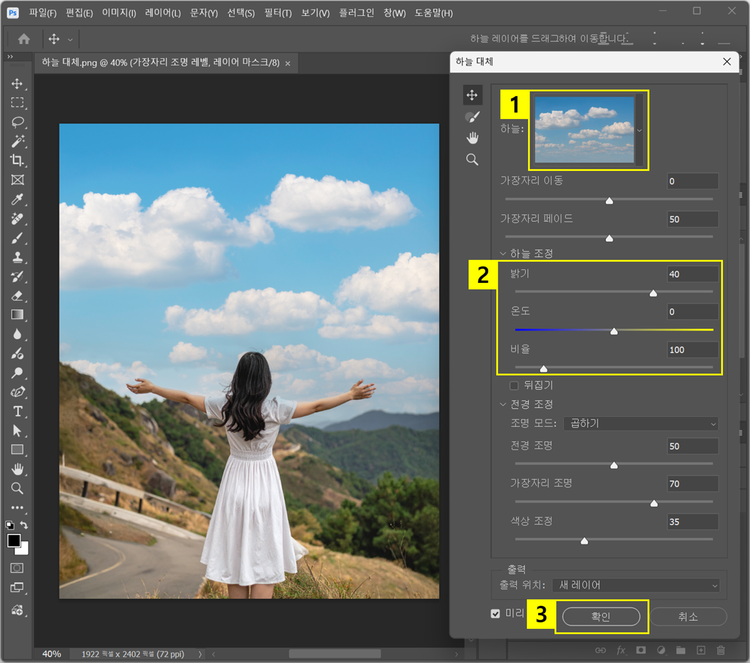Select the Crop tool in main toolbar

[x=17, y=161]
